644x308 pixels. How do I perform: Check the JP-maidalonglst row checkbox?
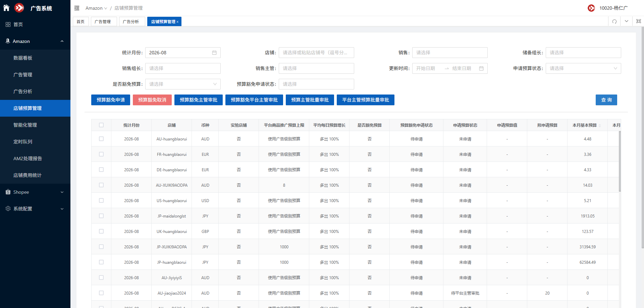click(101, 216)
